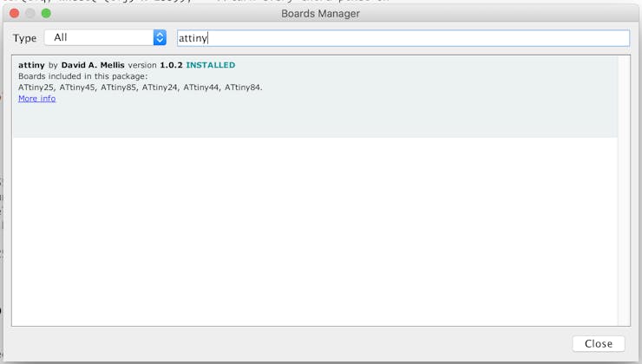Screen dimensions: 642x364
Task: Click the red window close button
Action: [15, 14]
